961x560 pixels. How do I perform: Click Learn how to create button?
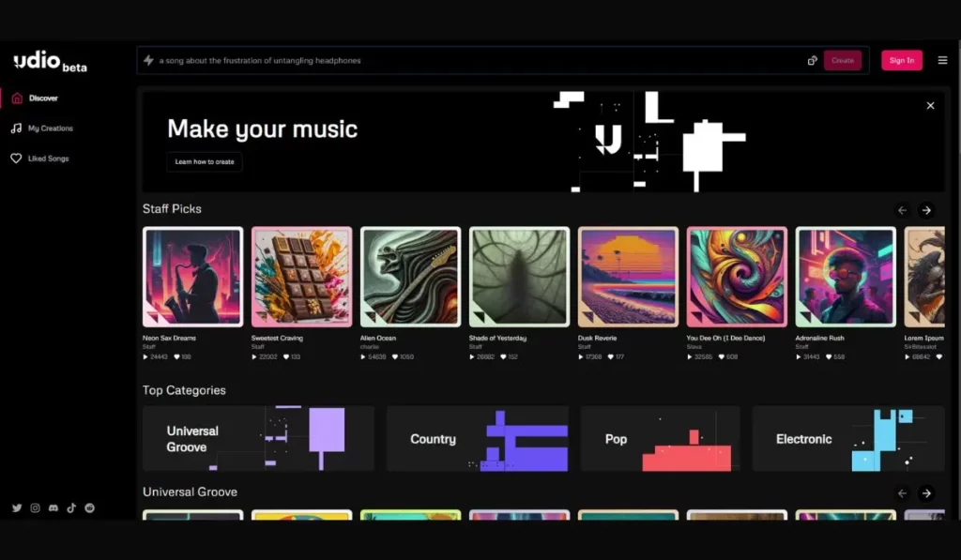(x=205, y=161)
